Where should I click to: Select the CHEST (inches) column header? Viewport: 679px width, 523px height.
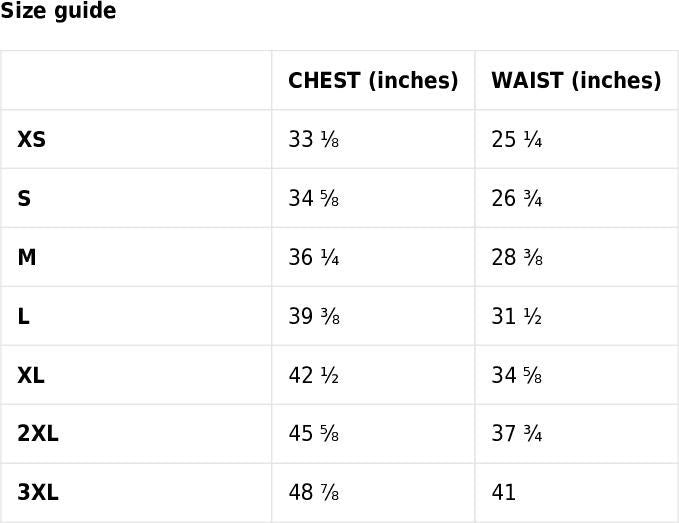pos(373,81)
